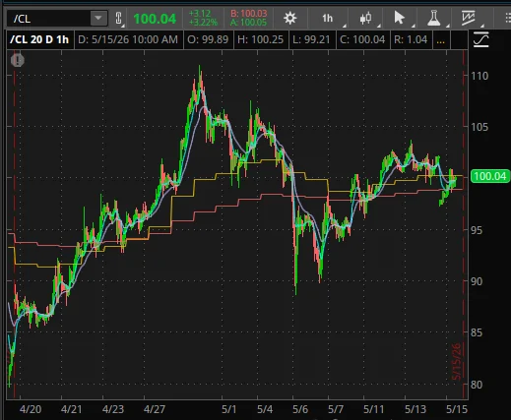This screenshot has width=511, height=420.
Task: Click the 105 level on price axis
Action: 479,127
